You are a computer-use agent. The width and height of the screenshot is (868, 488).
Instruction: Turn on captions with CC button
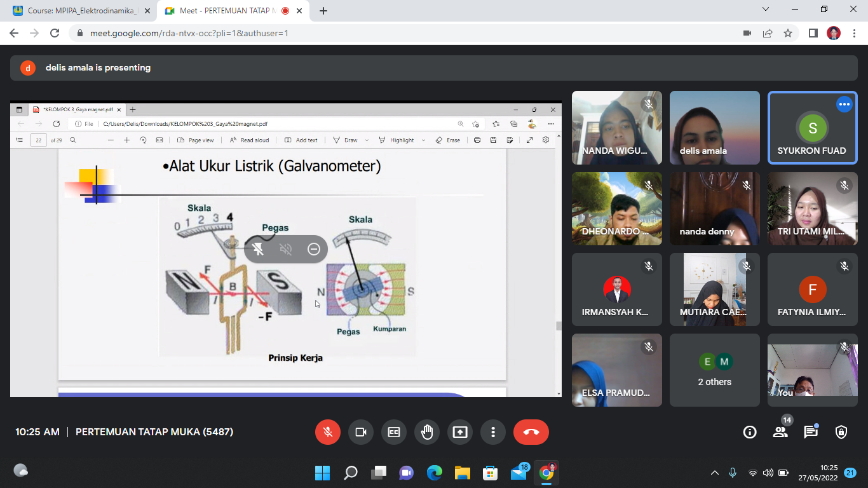coord(394,432)
